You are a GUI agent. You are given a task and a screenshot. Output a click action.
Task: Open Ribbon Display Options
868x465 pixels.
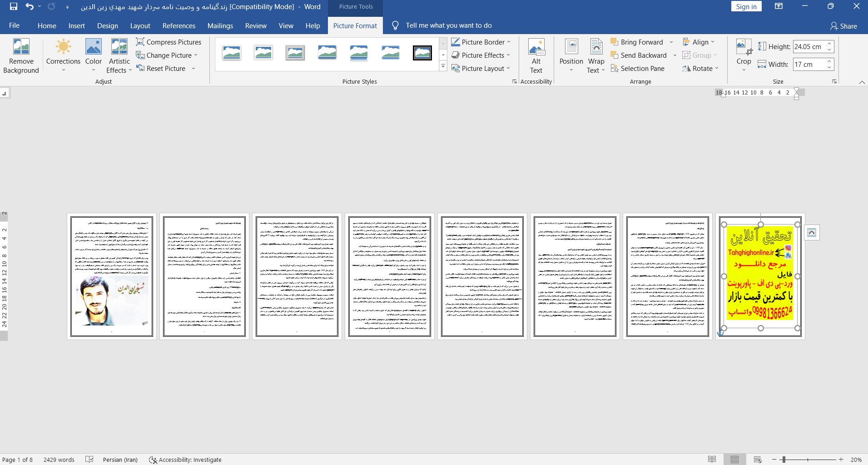point(779,6)
